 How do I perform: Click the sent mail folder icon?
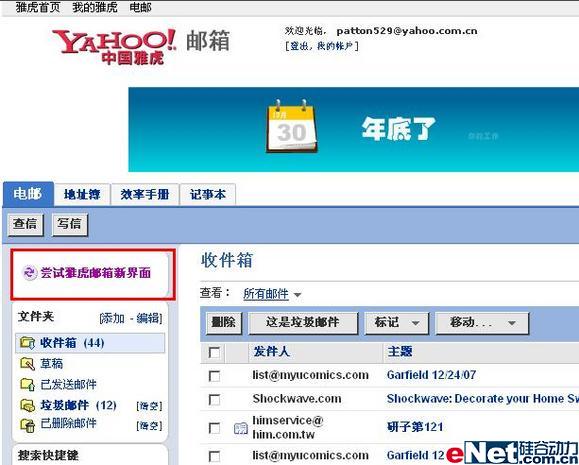(x=27, y=384)
